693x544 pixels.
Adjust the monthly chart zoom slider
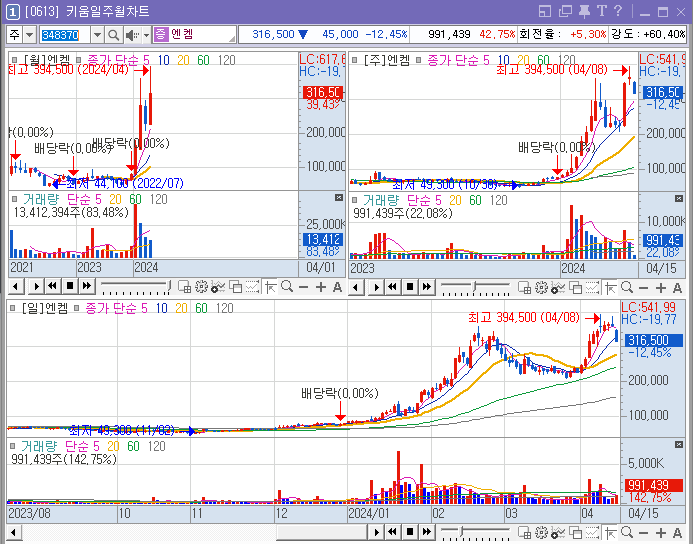(135, 287)
